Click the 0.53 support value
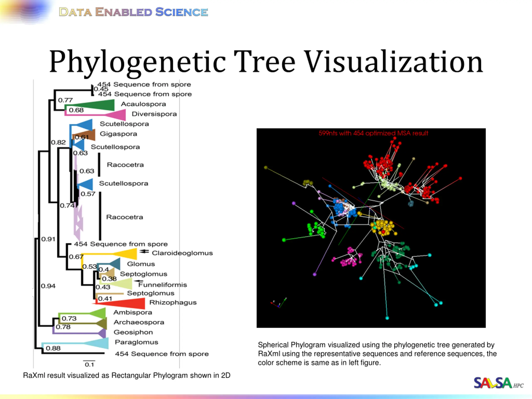 pos(90,266)
